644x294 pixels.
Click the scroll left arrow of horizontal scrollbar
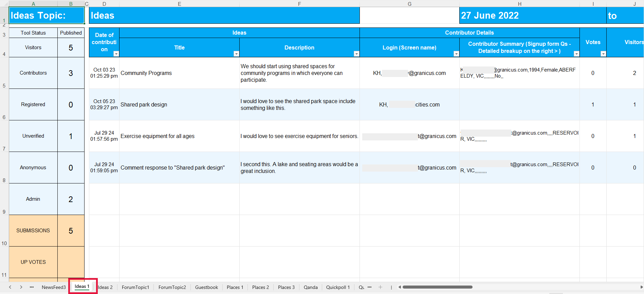[400, 287]
